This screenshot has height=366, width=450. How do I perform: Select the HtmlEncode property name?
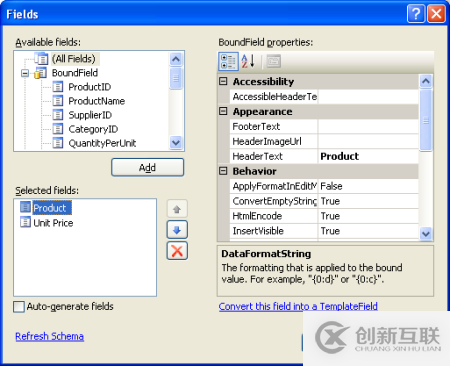(257, 216)
